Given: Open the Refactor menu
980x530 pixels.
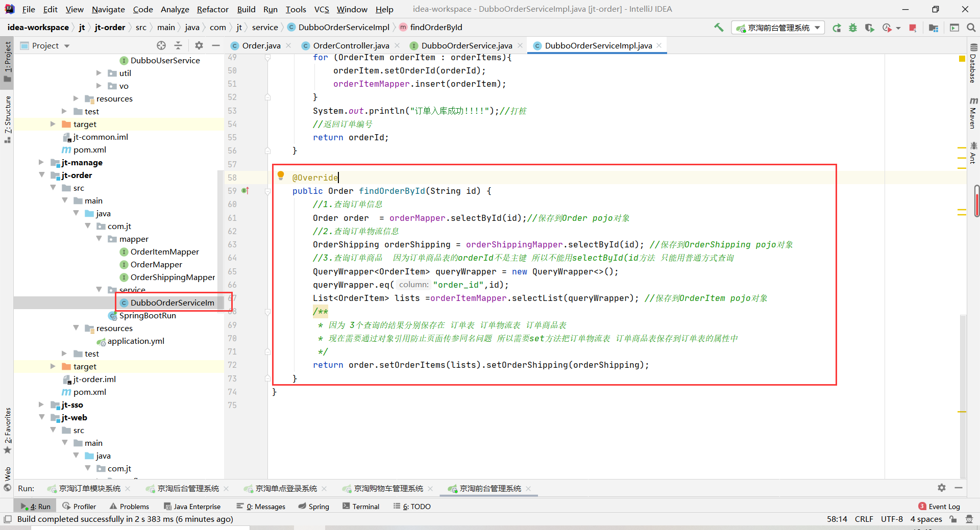Looking at the screenshot, I should [x=212, y=9].
